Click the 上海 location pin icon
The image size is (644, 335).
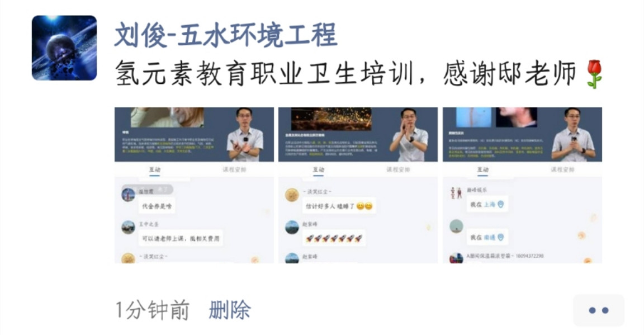pyautogui.click(x=501, y=204)
